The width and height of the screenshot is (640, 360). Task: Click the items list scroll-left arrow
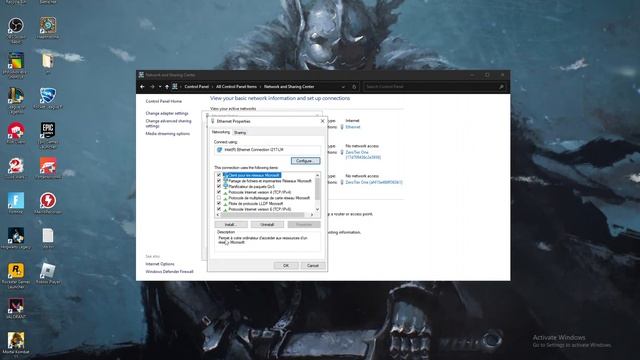click(x=218, y=215)
